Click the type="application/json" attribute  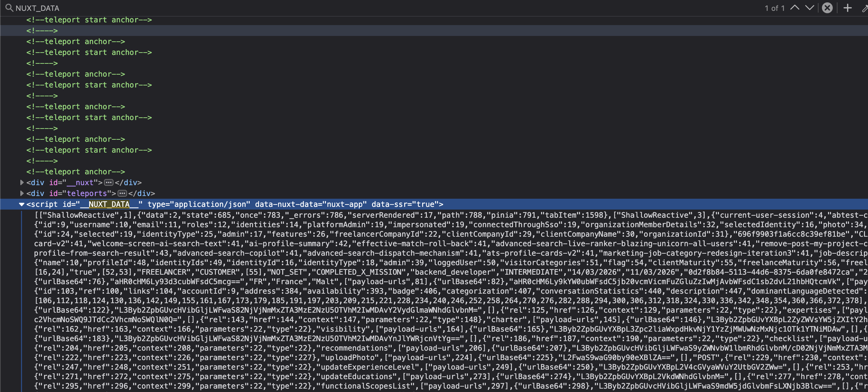pyautogui.click(x=199, y=204)
